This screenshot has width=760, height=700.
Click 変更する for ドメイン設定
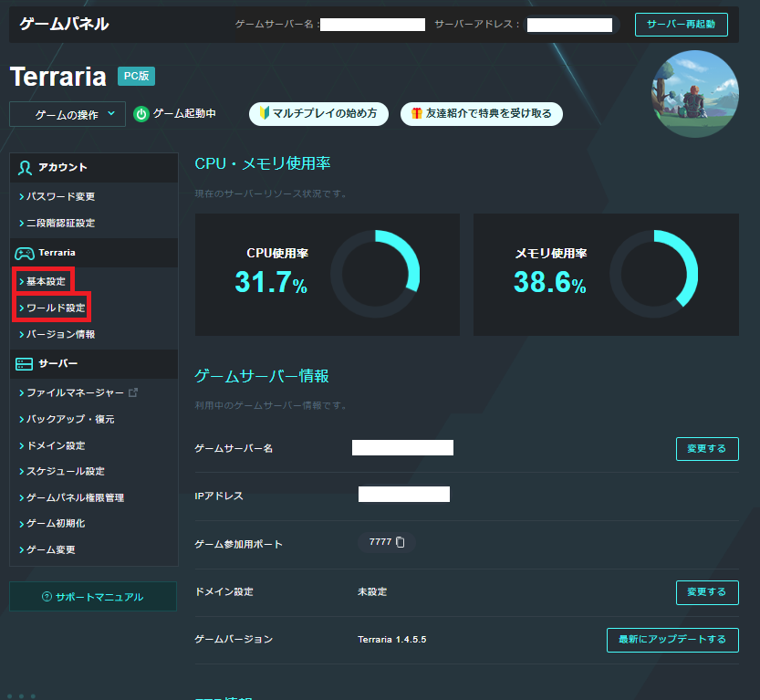point(707,591)
